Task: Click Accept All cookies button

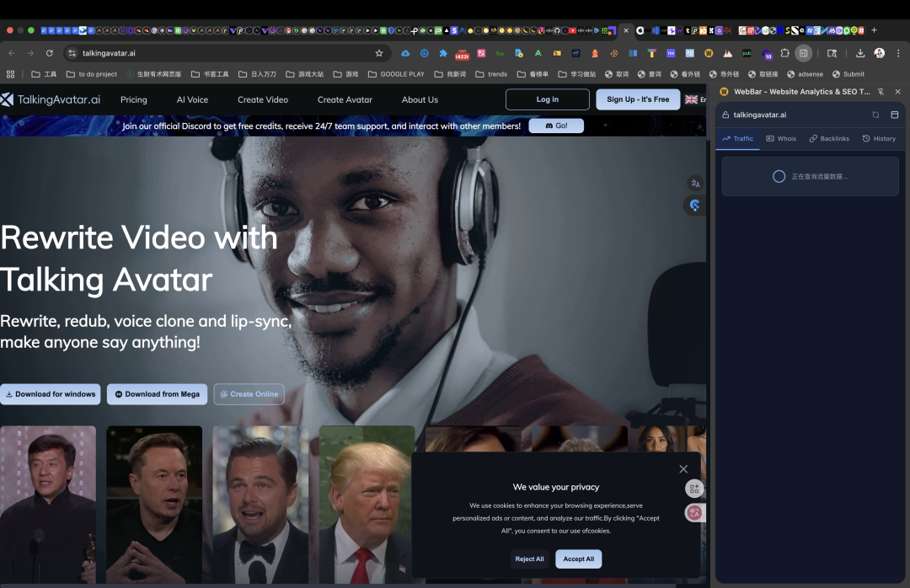Action: (x=579, y=559)
